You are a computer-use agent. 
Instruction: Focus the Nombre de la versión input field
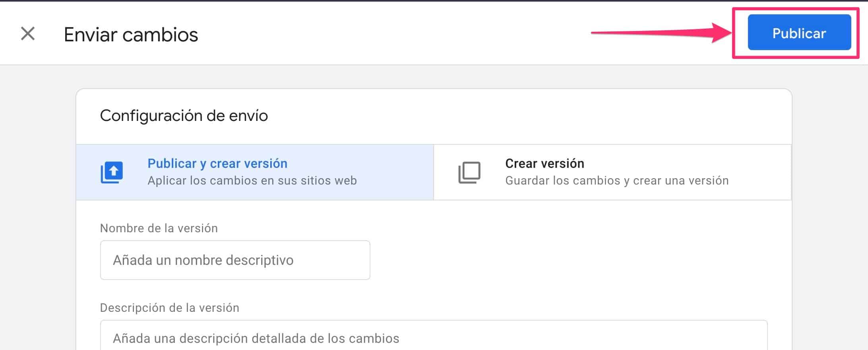[x=235, y=260]
